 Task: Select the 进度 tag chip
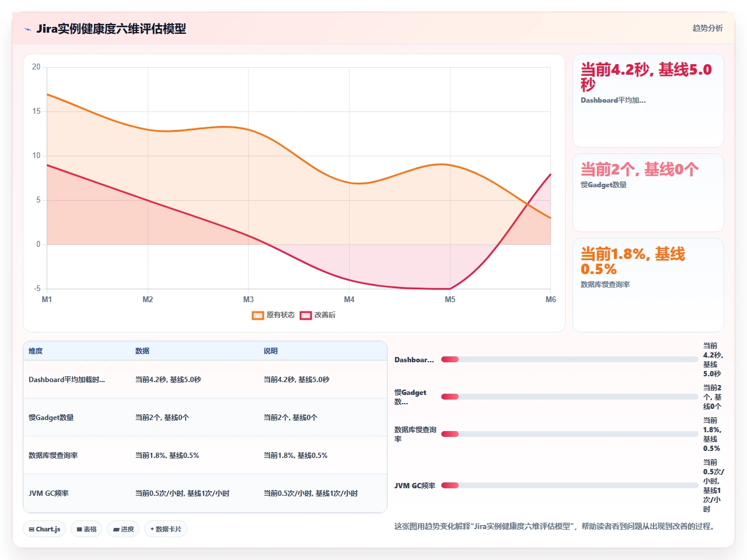[123, 529]
